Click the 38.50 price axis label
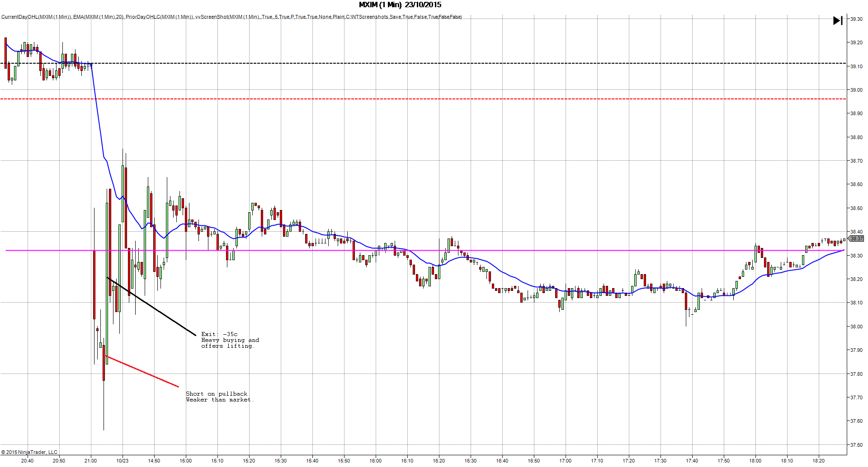Image resolution: width=868 pixels, height=467 pixels. [x=856, y=208]
